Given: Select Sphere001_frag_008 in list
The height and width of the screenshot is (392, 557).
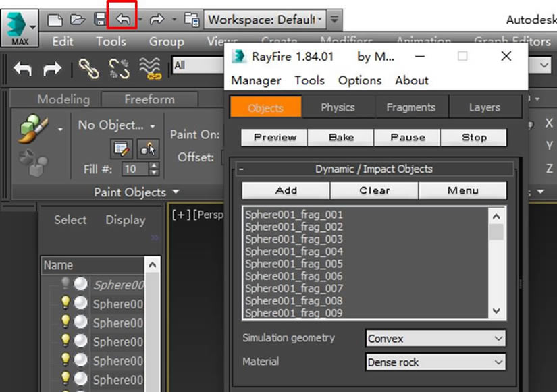Looking at the screenshot, I should point(294,301).
